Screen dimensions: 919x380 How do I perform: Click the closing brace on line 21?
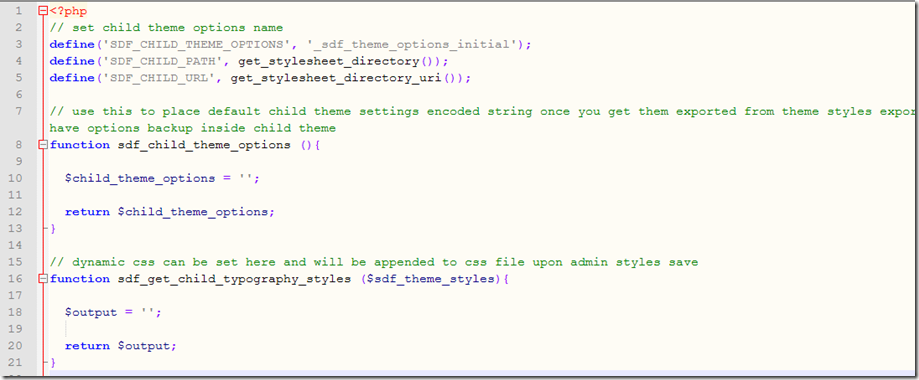tap(53, 362)
